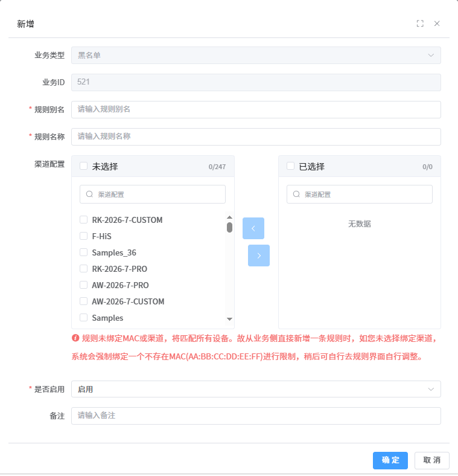Check the RK-2026-7-CUSTOM channel
458x476 pixels.
83,220
